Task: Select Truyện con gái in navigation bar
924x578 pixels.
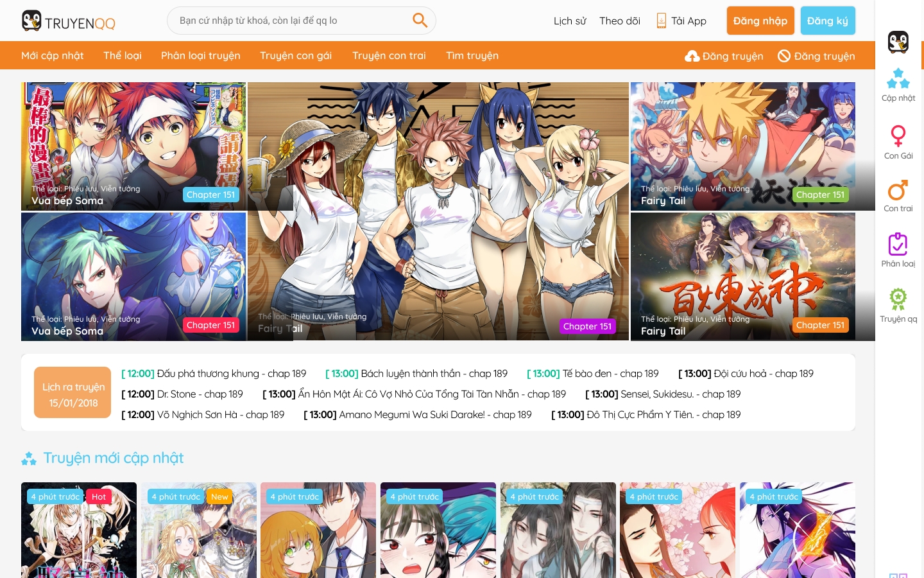Action: (x=296, y=56)
